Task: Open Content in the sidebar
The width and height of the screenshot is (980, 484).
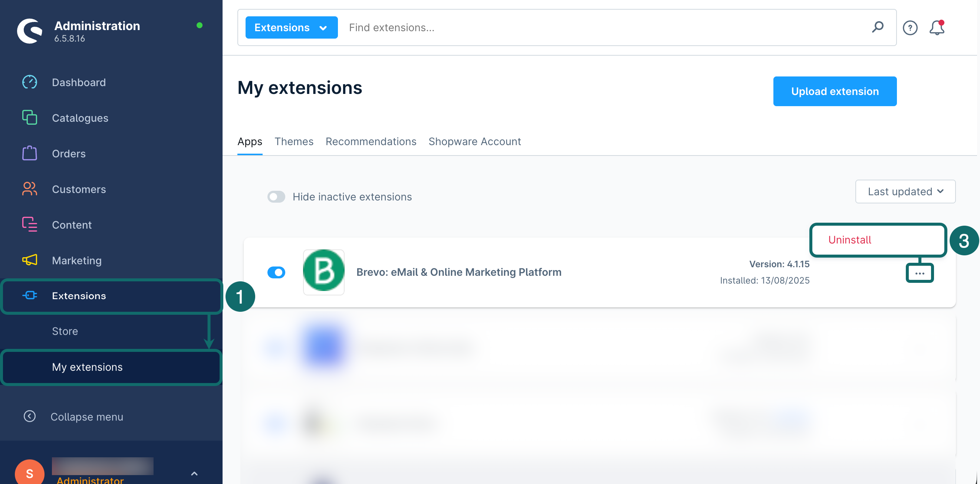Action: (72, 225)
